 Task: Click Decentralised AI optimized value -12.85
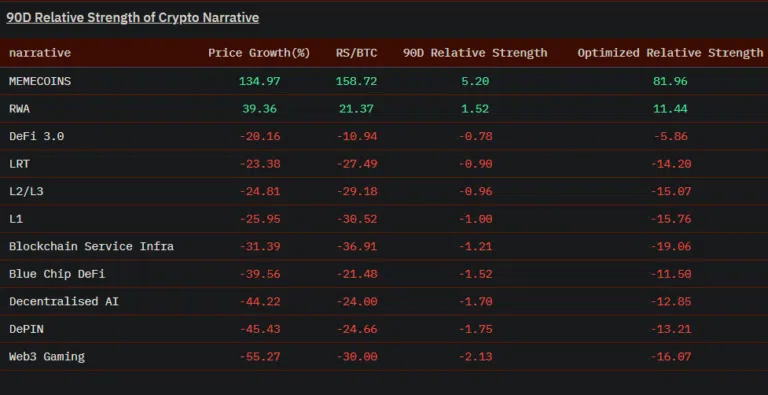click(x=671, y=301)
